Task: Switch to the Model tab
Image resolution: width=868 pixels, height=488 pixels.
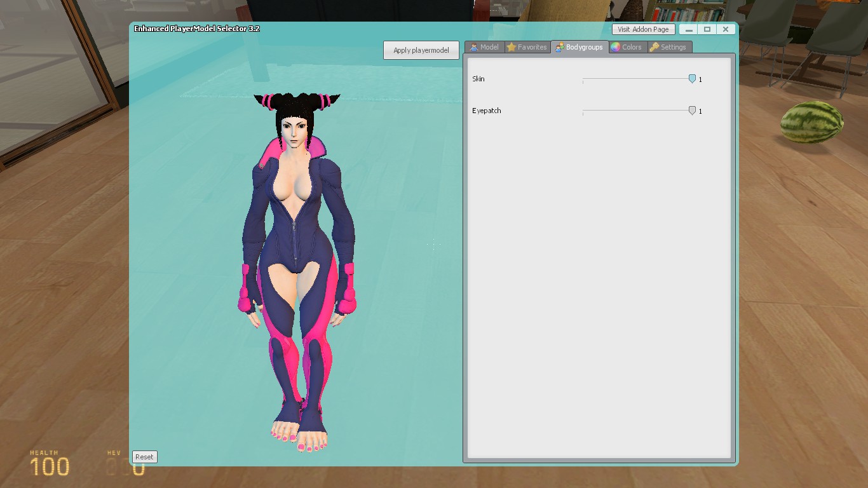Action: [x=484, y=47]
